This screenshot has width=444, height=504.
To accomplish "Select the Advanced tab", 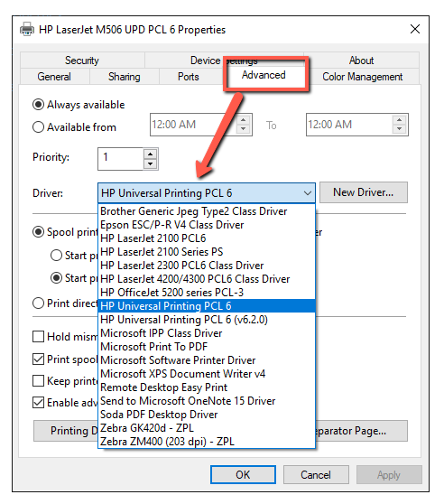I will point(264,75).
